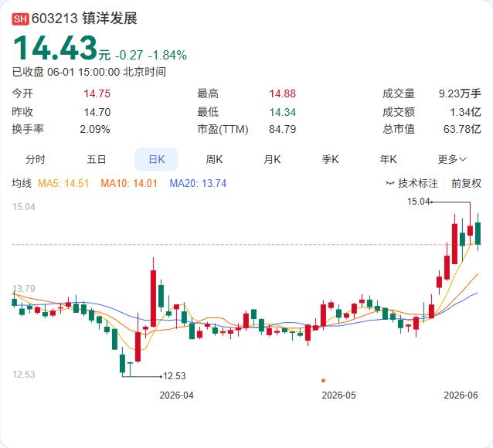Click the 2026-05 date axis label
This screenshot has width=493, height=448.
(338, 395)
